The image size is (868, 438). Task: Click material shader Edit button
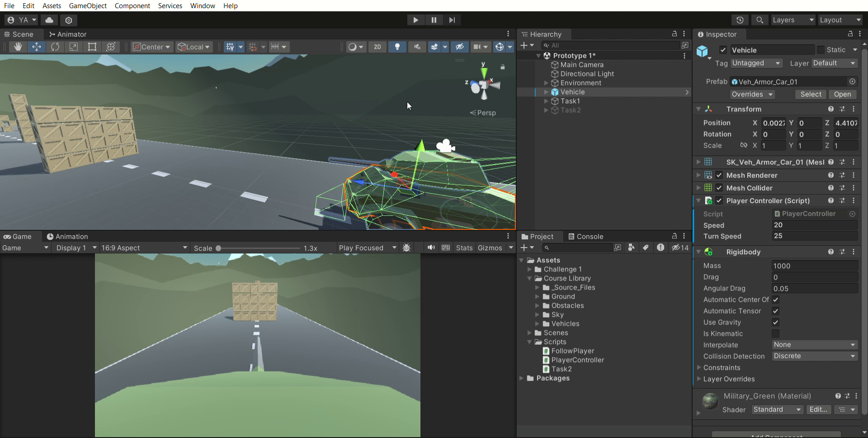click(x=818, y=409)
